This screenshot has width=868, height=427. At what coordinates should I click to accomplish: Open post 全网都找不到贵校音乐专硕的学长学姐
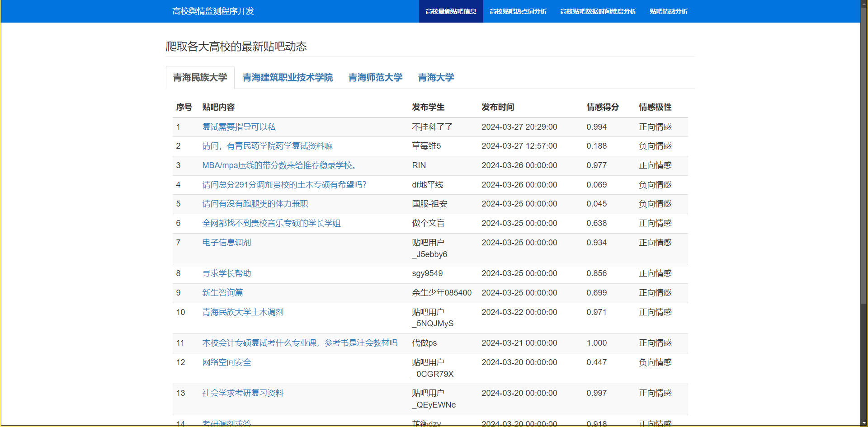coord(271,223)
